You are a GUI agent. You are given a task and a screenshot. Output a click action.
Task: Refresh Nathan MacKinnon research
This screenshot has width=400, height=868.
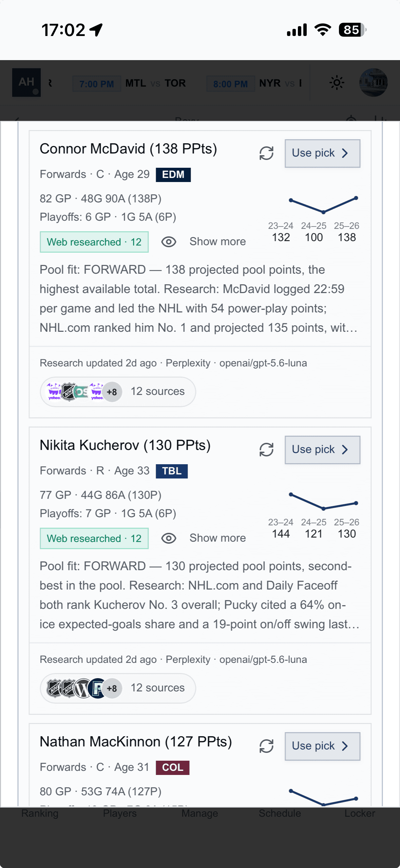(266, 746)
